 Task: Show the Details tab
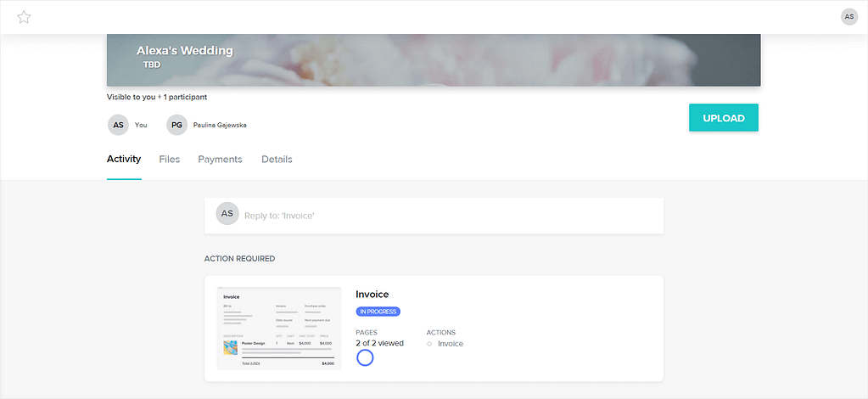click(x=277, y=159)
